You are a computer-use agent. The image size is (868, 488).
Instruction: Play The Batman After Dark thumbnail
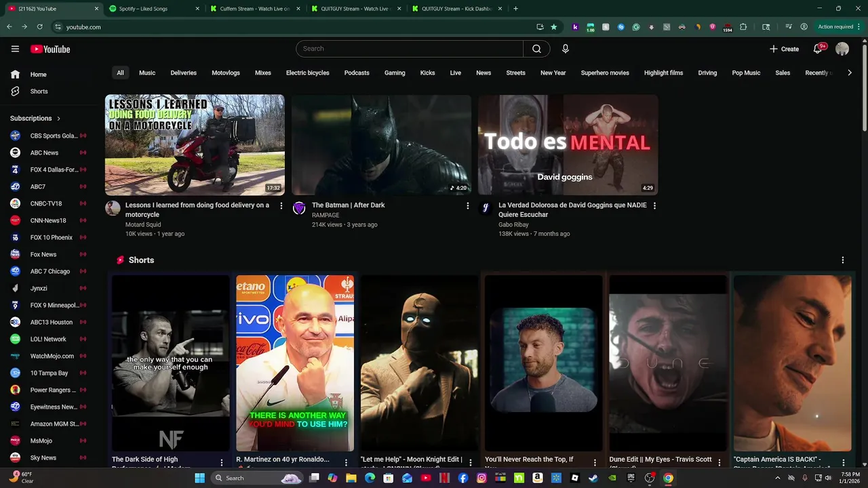pos(381,145)
